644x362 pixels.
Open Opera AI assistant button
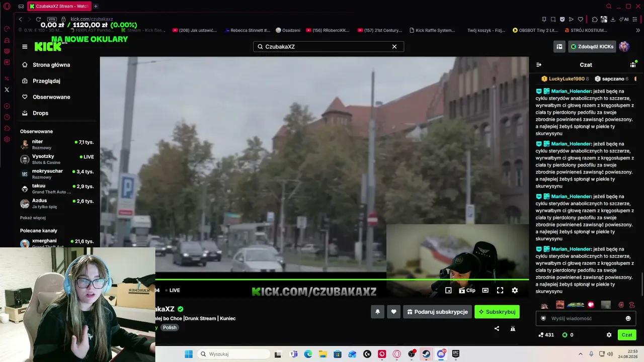tap(624, 19)
